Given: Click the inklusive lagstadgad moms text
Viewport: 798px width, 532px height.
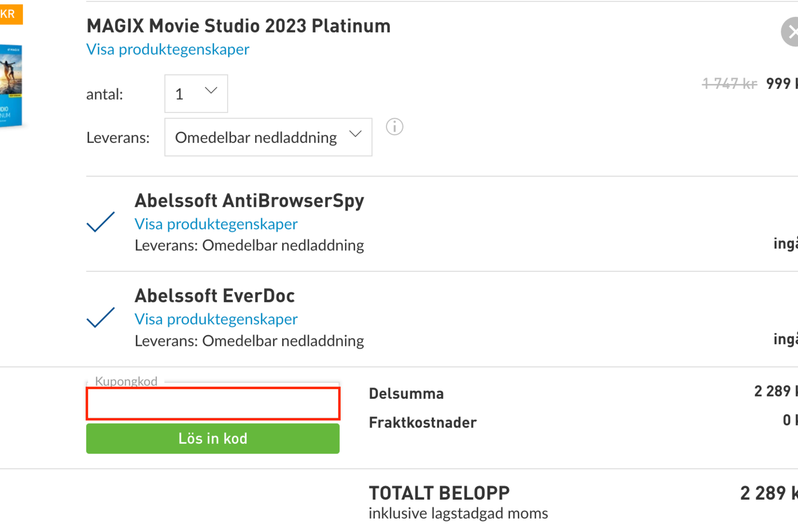Looking at the screenshot, I should (459, 514).
